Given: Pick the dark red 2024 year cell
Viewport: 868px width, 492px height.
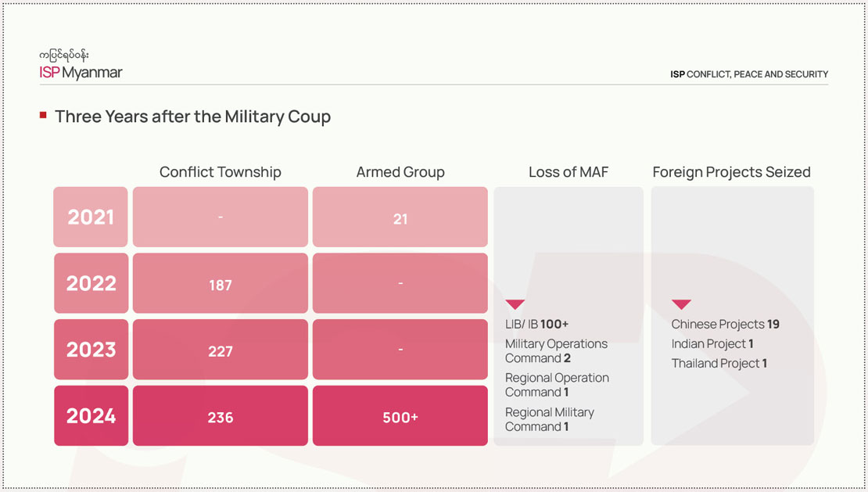Looking at the screenshot, I should click(91, 416).
